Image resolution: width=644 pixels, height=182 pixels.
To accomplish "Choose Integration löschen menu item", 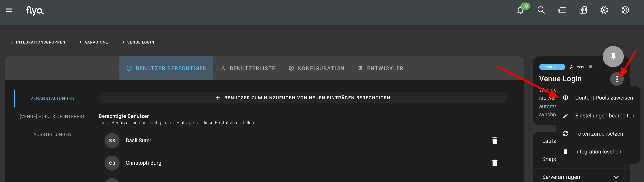I will (x=598, y=152).
